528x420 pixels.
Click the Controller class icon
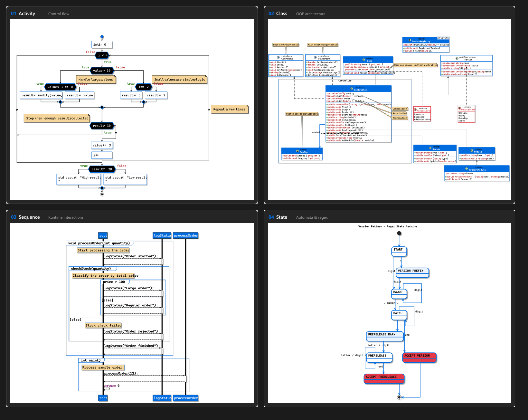pyautogui.click(x=352, y=89)
